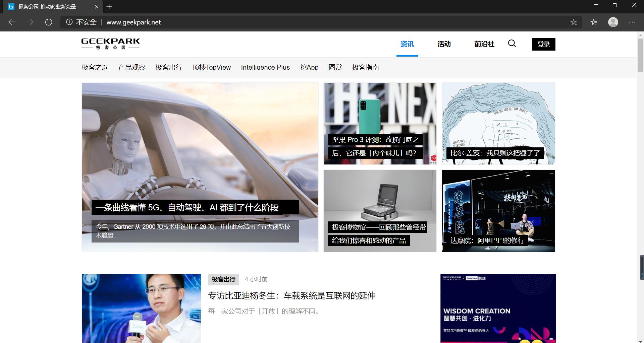Click the 每一家公司对于「开放」 summary text
This screenshot has width=644, height=343.
tap(265, 311)
